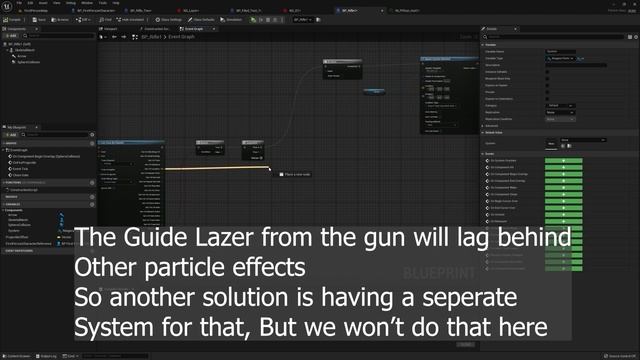Save the blueprint with the Save button
Viewport: 640px width, 360px height.
[x=39, y=20]
